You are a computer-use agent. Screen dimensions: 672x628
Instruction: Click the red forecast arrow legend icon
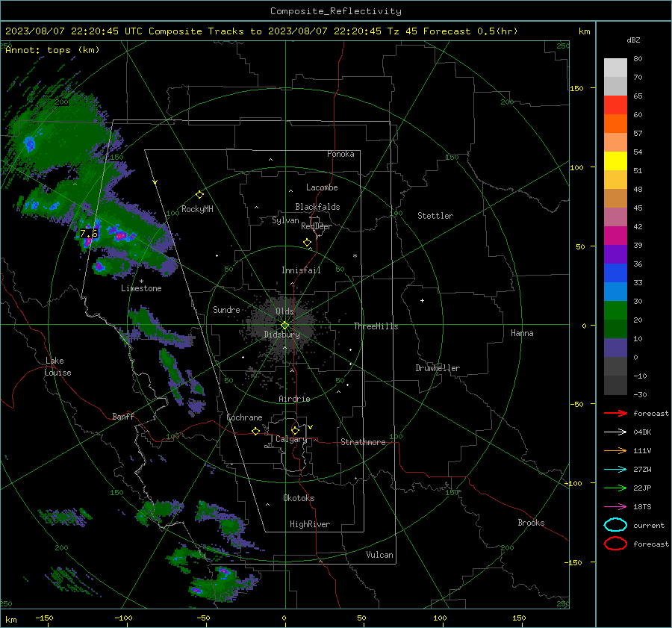[615, 413]
